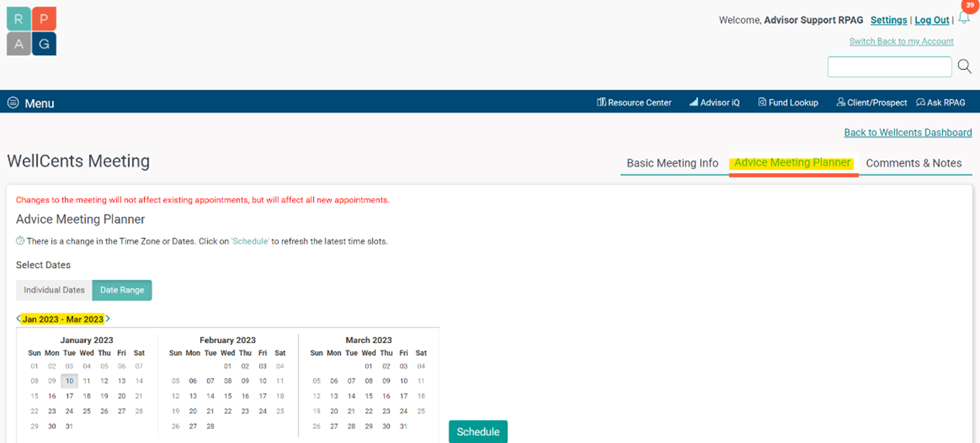Click the Schedule button

click(478, 432)
